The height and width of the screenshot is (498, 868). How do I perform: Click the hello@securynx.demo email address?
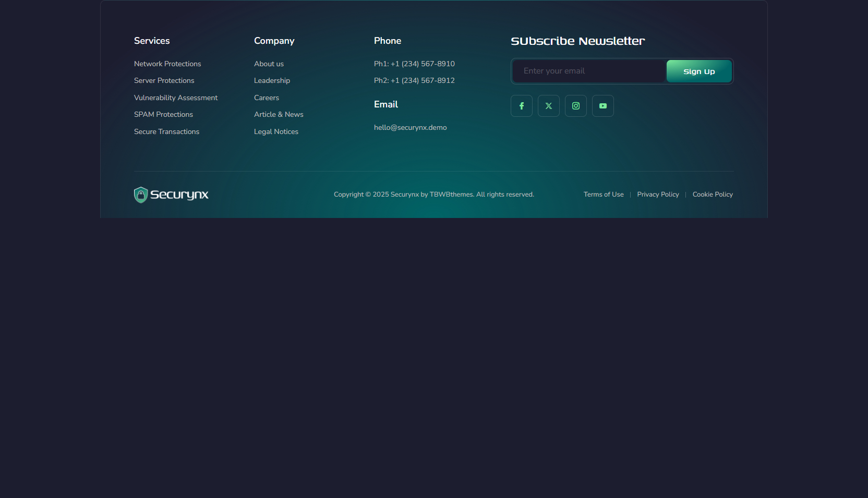(x=410, y=127)
